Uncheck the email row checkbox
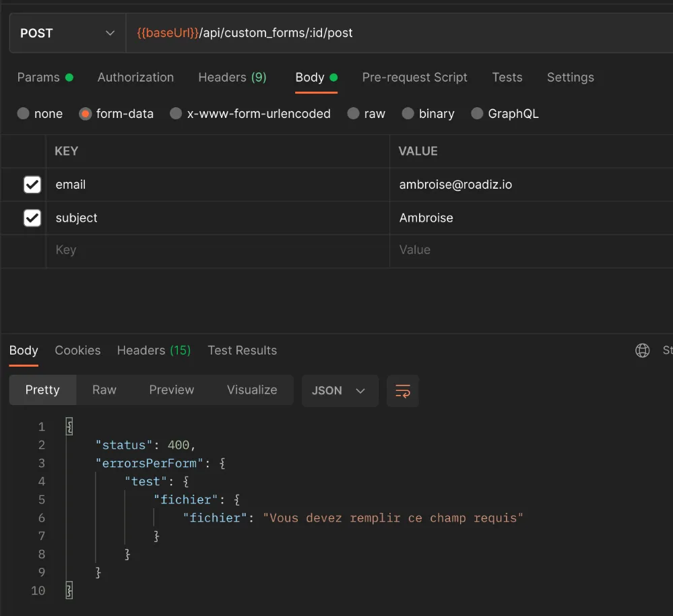 pyautogui.click(x=32, y=185)
